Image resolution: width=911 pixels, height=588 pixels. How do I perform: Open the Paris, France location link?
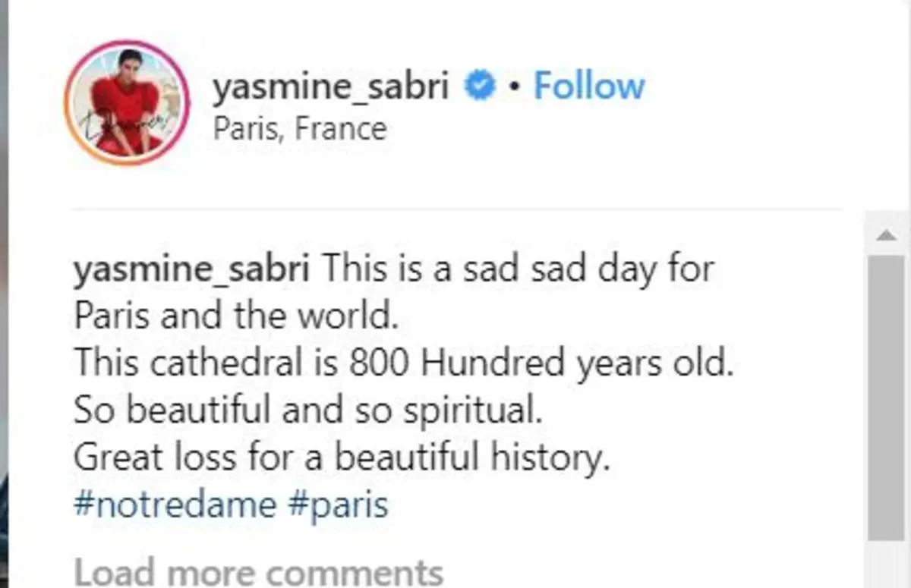(300, 129)
